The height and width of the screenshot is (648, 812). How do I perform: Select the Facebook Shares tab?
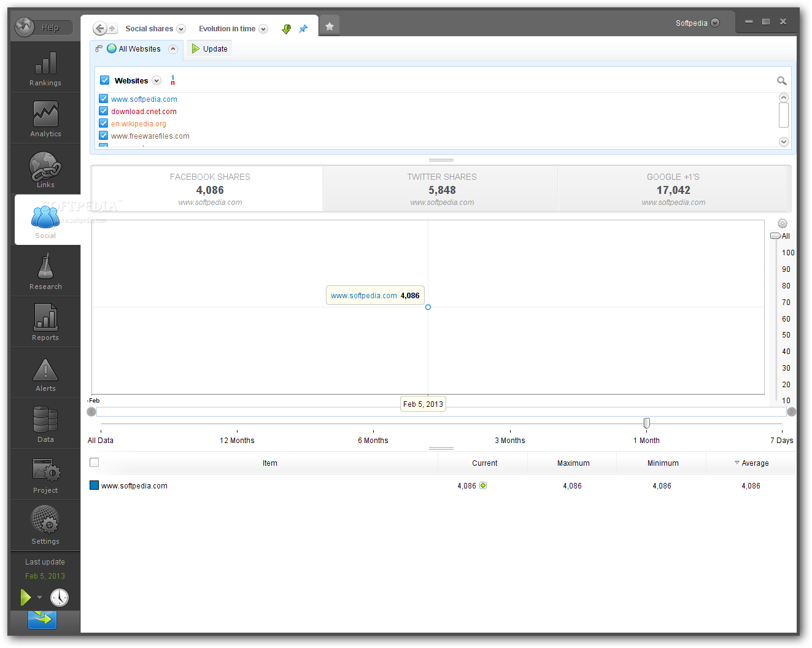(207, 189)
